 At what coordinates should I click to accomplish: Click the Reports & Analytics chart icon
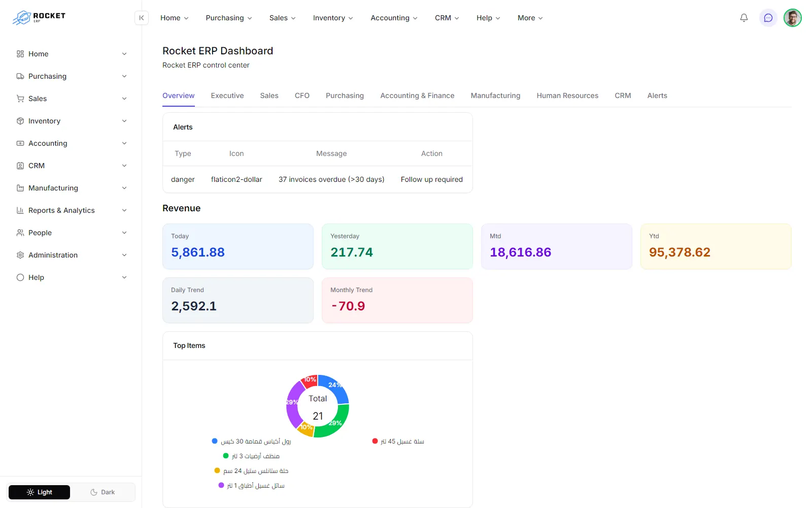tap(20, 210)
